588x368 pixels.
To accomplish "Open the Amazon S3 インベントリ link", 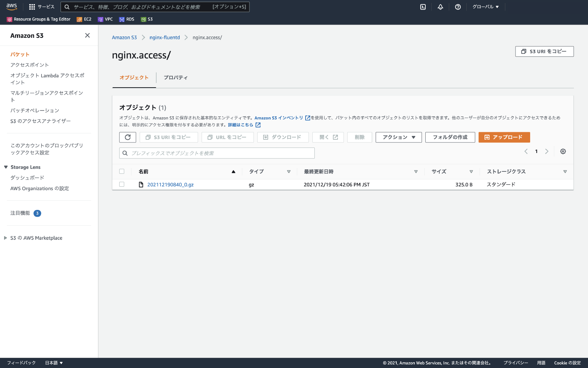I will (279, 118).
